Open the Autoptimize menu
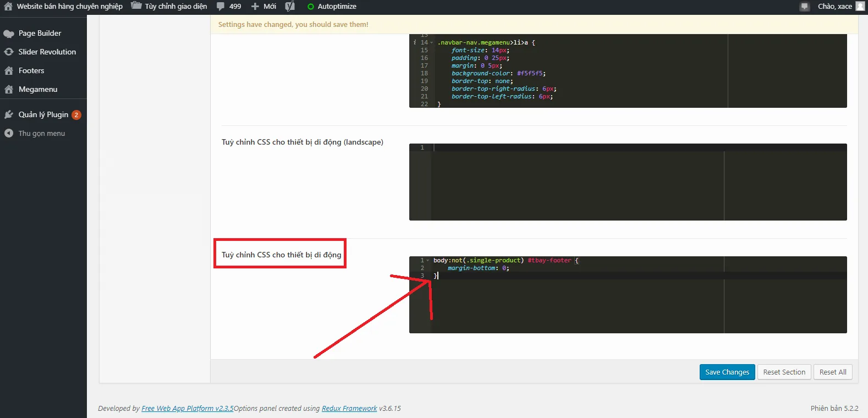 (337, 7)
